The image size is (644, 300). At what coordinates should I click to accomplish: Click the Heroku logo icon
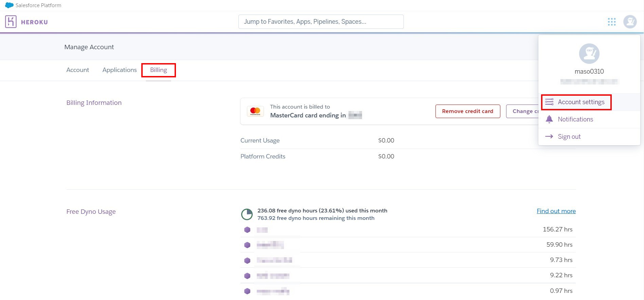coord(11,22)
